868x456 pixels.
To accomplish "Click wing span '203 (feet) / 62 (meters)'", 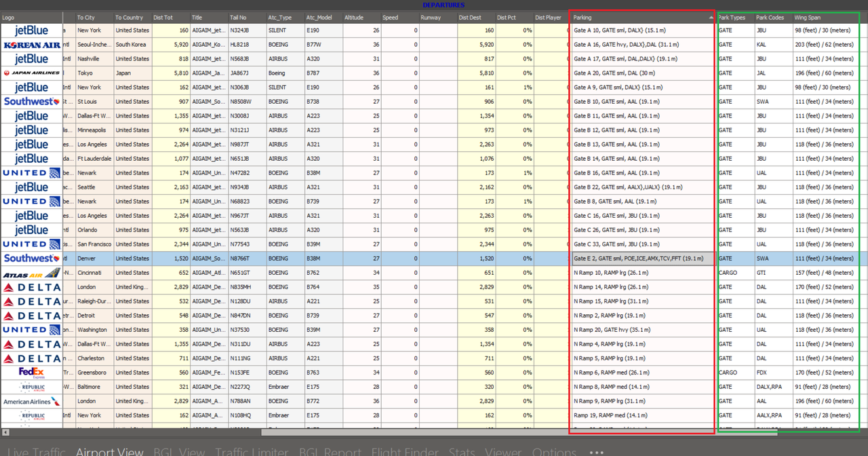I will 826,45.
